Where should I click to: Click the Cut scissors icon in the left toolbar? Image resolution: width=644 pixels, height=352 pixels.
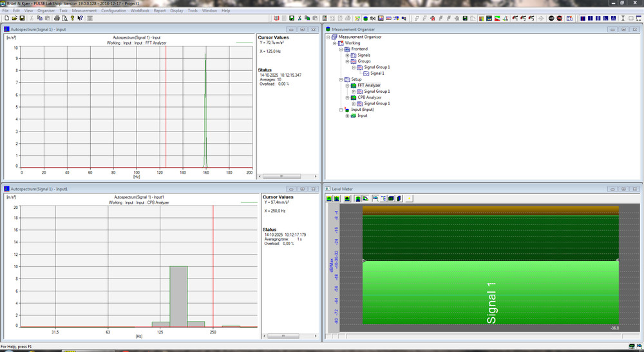(x=32, y=18)
